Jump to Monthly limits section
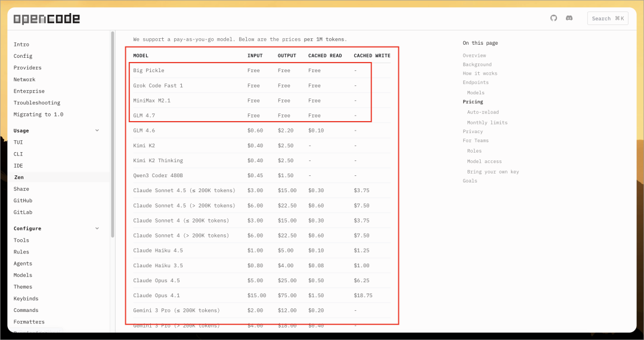Screen dimensions: 644x340 (x=487, y=123)
